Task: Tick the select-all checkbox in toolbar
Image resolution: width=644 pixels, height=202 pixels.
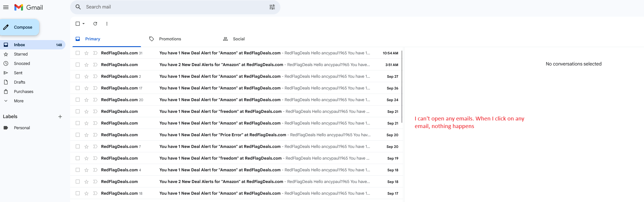Action: tap(78, 24)
